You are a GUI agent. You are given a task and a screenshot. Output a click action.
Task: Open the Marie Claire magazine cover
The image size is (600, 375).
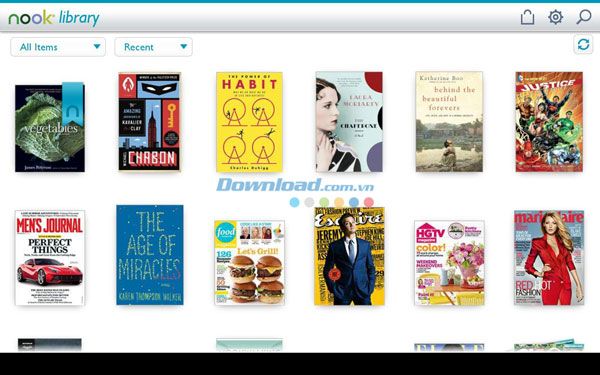coord(549,257)
